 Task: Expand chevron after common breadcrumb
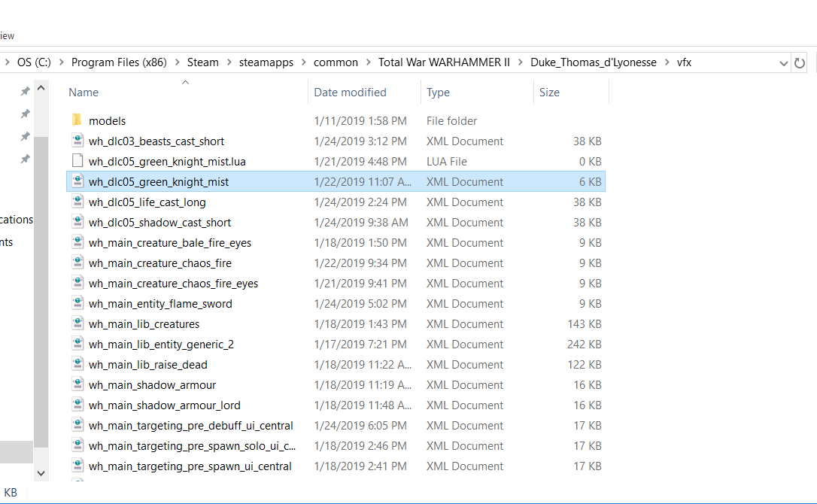[x=369, y=62]
